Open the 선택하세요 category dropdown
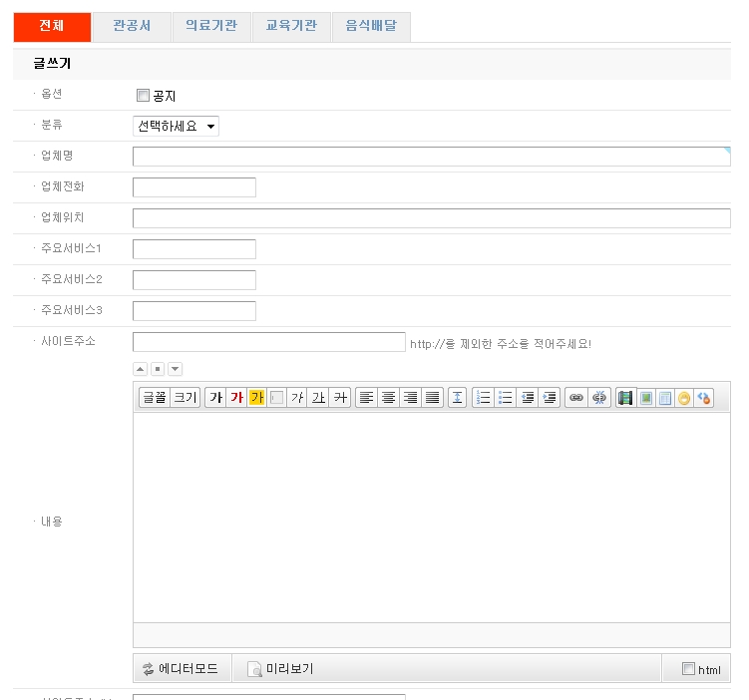The width and height of the screenshot is (749, 700). (x=176, y=127)
